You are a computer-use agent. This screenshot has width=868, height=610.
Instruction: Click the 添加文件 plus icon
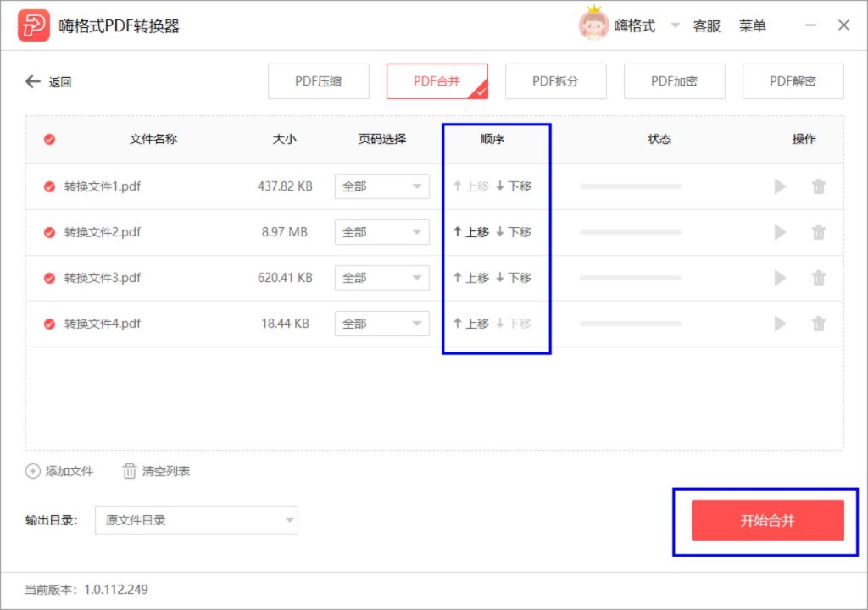(x=33, y=471)
